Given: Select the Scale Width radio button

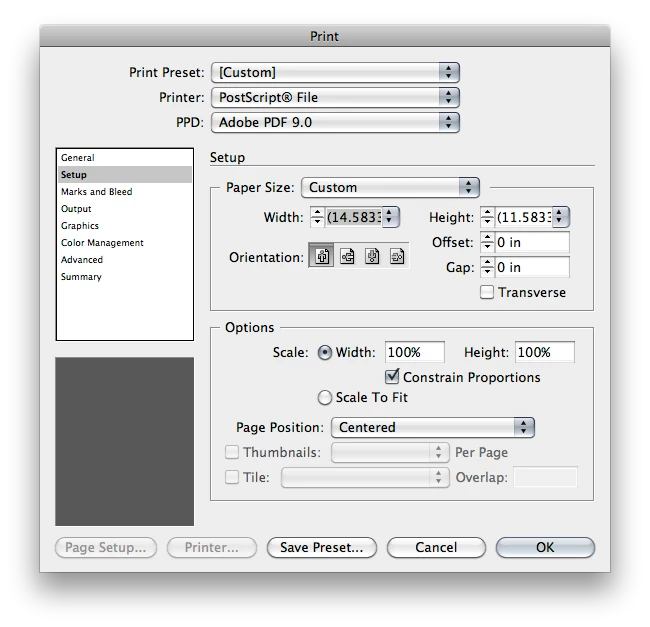Looking at the screenshot, I should click(x=325, y=353).
